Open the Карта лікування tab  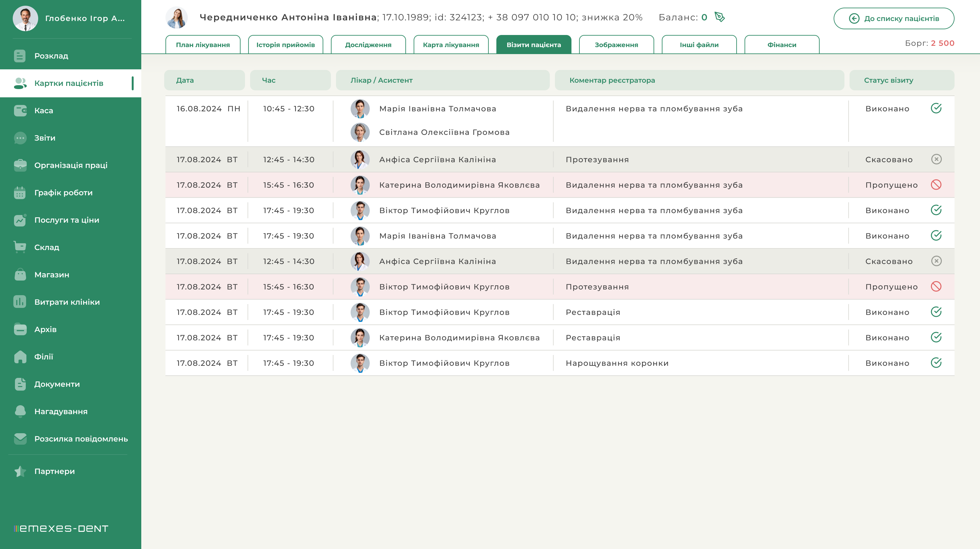pyautogui.click(x=451, y=45)
